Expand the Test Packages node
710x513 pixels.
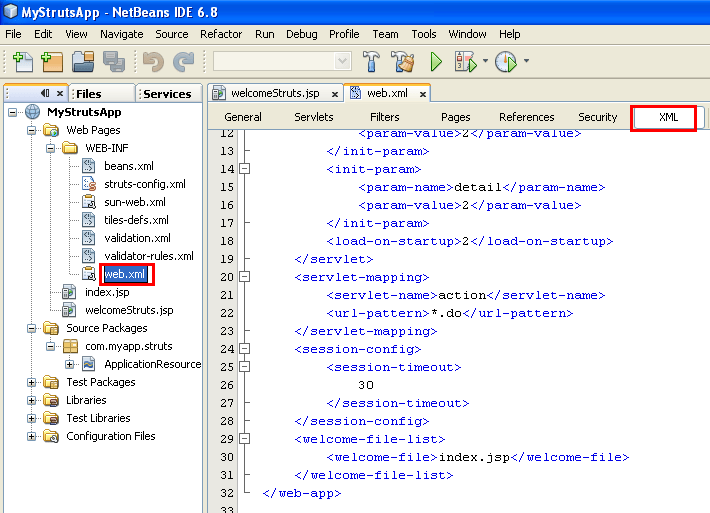tap(31, 383)
